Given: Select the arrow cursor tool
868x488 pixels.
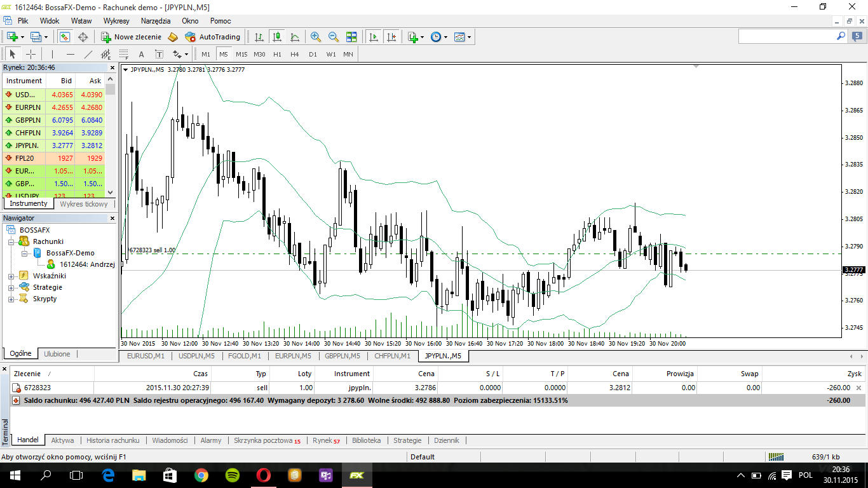Looking at the screenshot, I should [12, 54].
